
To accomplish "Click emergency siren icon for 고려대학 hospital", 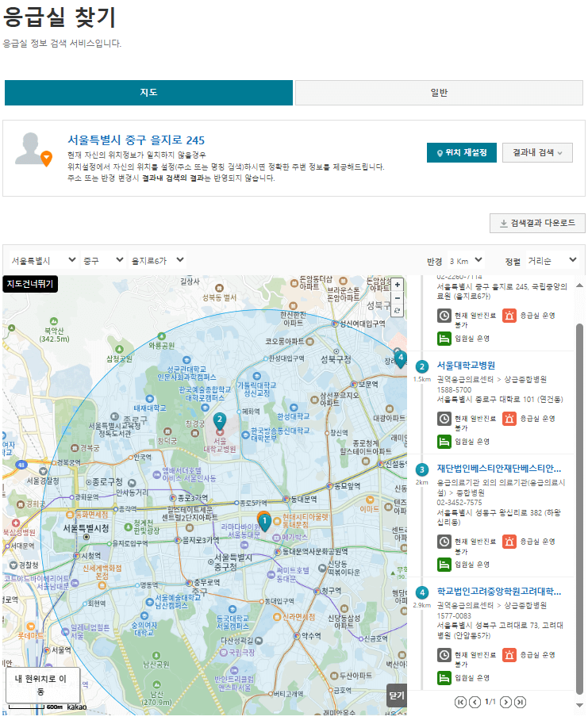I will pyautogui.click(x=509, y=655).
